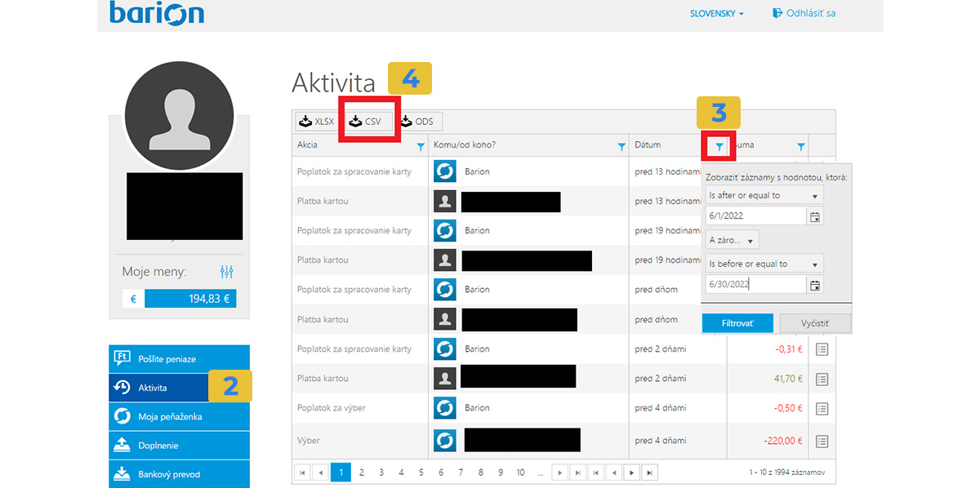This screenshot has width=980, height=488.
Task: Click the 'Moje meny:' label
Action: [x=154, y=272]
